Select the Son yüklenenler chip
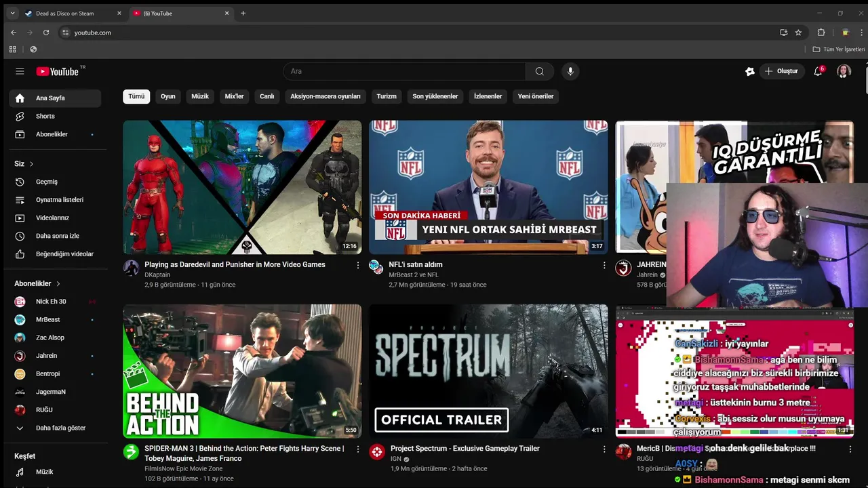The image size is (868, 488). pos(435,96)
